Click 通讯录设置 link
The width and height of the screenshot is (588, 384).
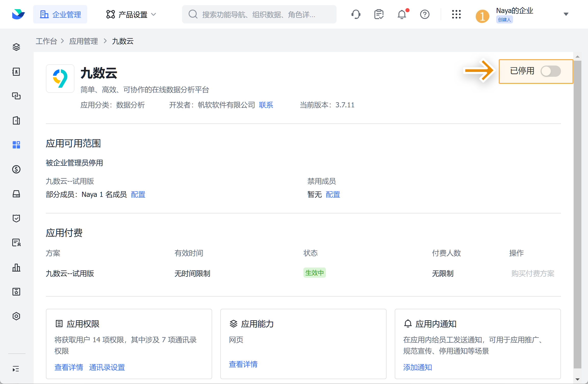[x=107, y=367]
